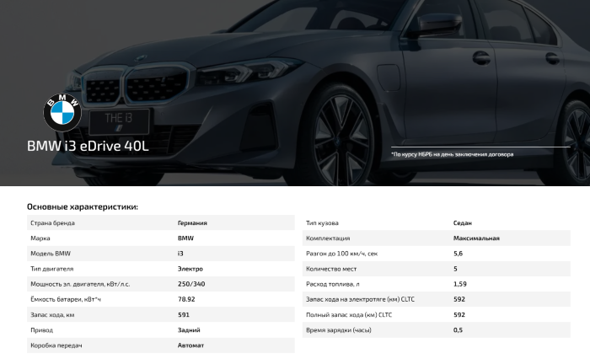Click the BMW i3 eDrive 40L title
The image size is (590, 364).
88,146
